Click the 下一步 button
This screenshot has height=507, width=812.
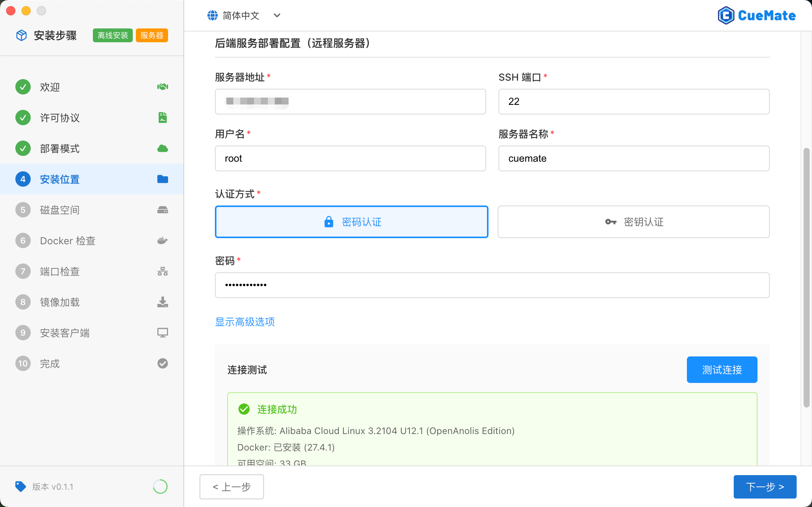tap(764, 487)
